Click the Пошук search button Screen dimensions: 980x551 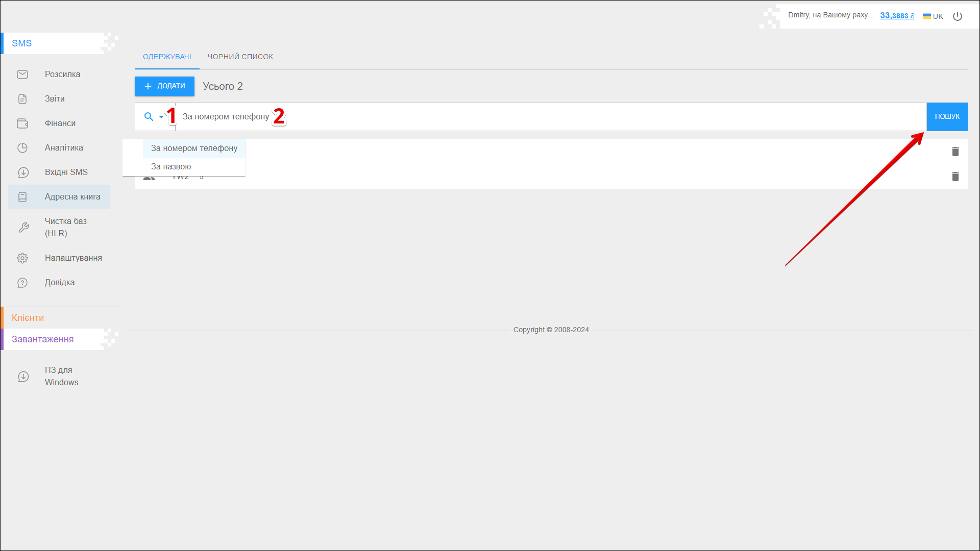pos(947,117)
